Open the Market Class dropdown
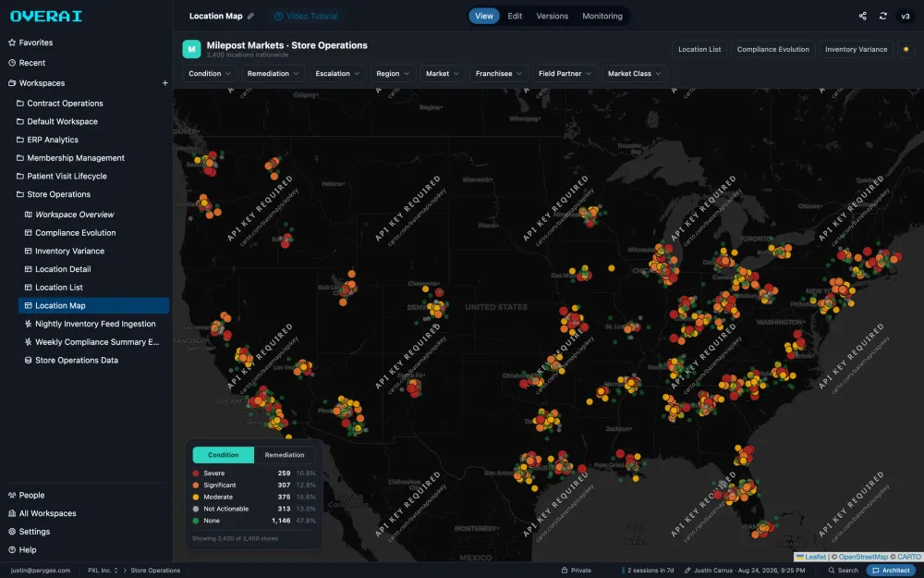 pyautogui.click(x=634, y=74)
